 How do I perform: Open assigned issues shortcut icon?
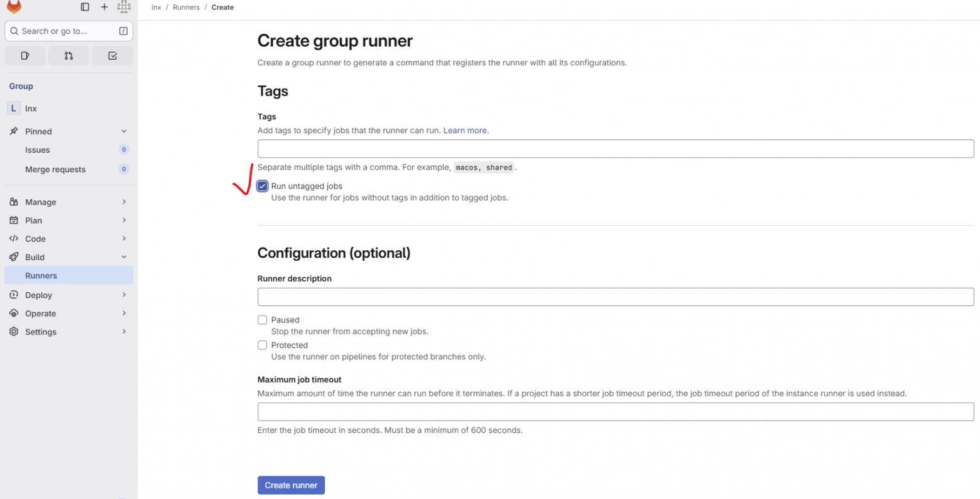coord(25,56)
